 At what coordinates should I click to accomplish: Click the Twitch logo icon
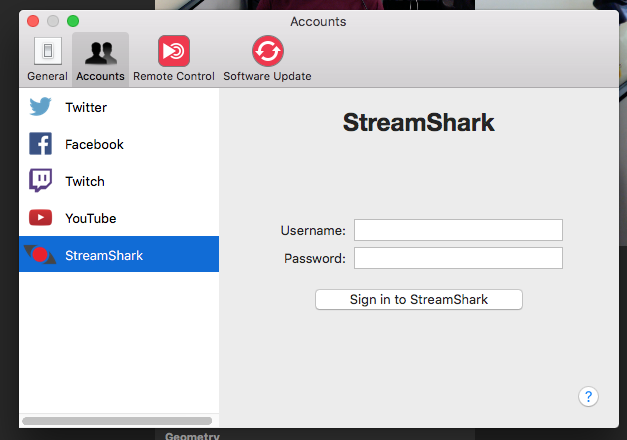[40, 180]
